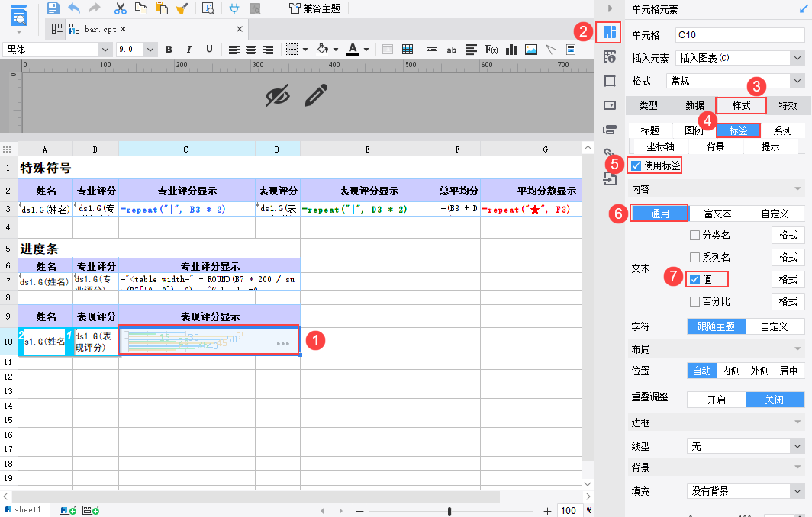
Task: Switch to the 特效 tab
Action: click(788, 105)
